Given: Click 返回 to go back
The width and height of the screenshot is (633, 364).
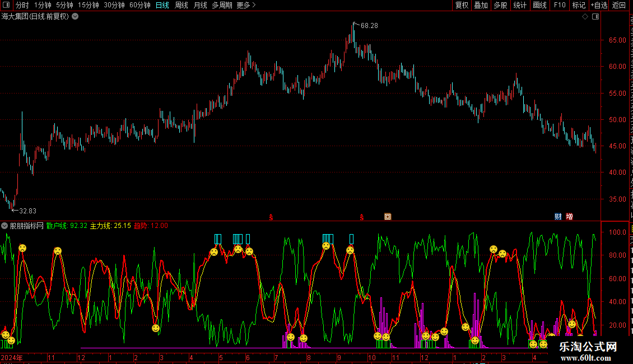Looking at the screenshot, I should (x=619, y=5).
